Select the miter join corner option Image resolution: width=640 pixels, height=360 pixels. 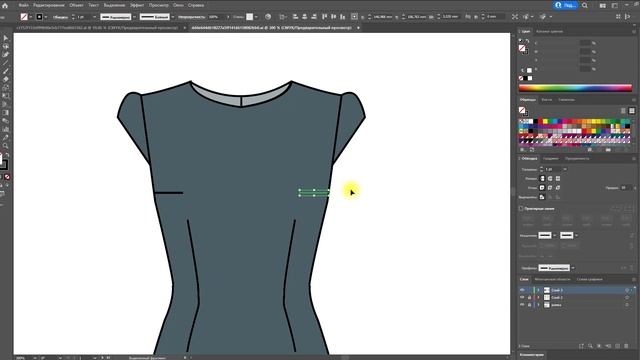(542, 188)
